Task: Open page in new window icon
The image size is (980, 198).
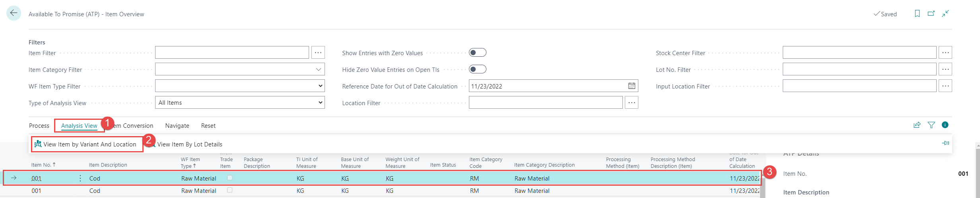Action: [x=931, y=14]
